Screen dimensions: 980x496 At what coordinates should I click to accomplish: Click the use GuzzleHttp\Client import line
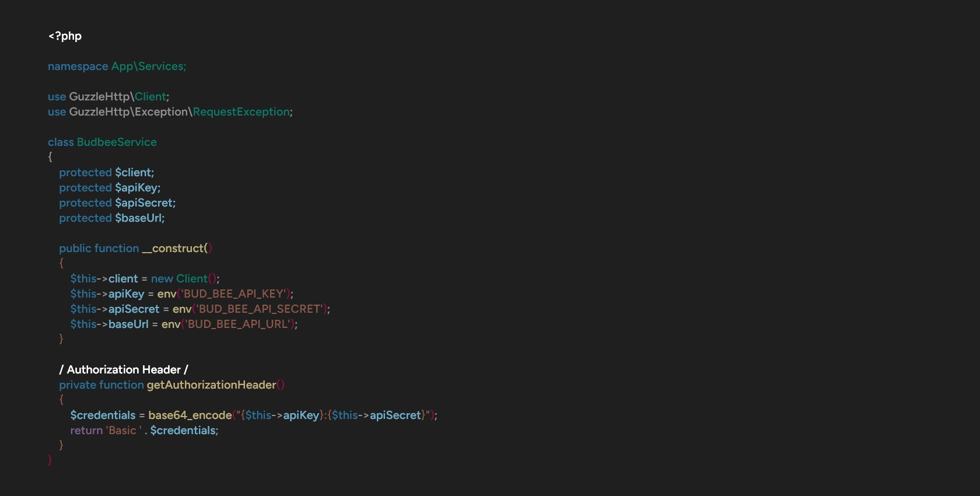tap(108, 97)
